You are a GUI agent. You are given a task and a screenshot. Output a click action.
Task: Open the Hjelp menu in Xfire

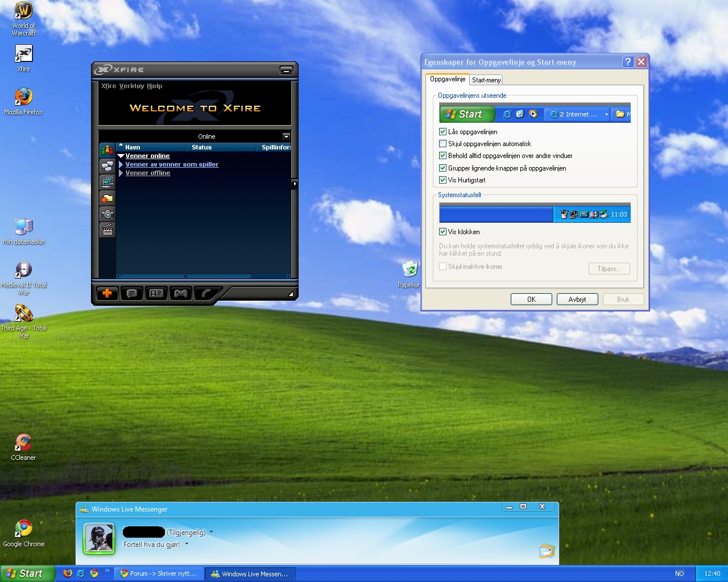tap(155, 86)
